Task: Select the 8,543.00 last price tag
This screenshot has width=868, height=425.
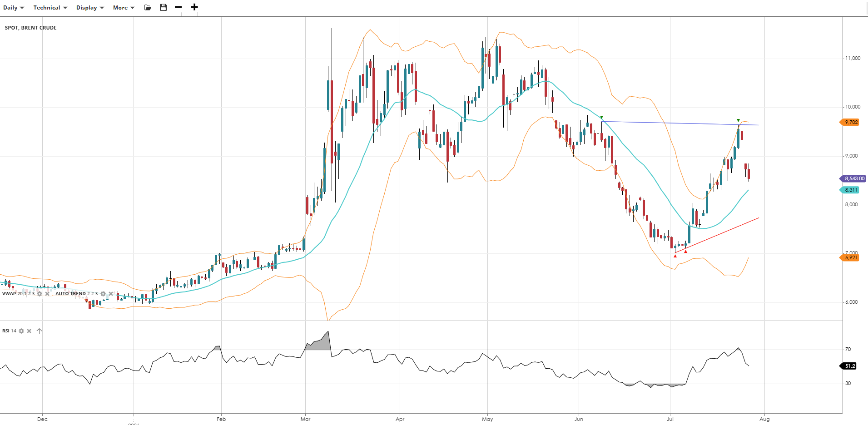Action: [x=853, y=178]
